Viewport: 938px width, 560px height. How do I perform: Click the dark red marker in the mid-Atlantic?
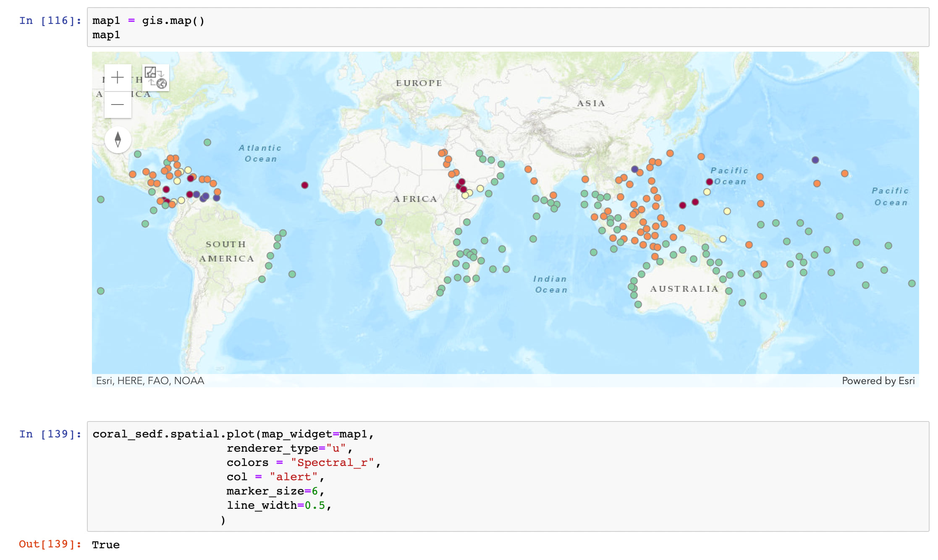[305, 185]
